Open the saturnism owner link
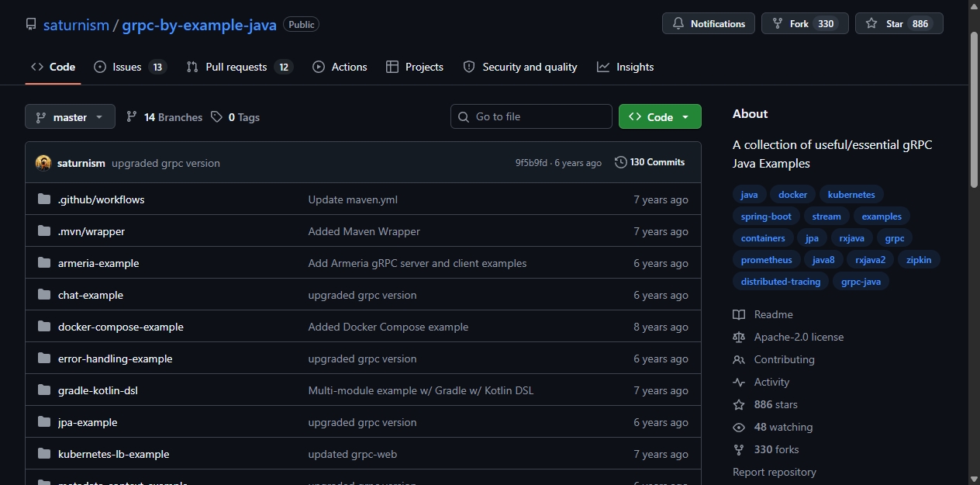Image resolution: width=980 pixels, height=485 pixels. pos(76,25)
